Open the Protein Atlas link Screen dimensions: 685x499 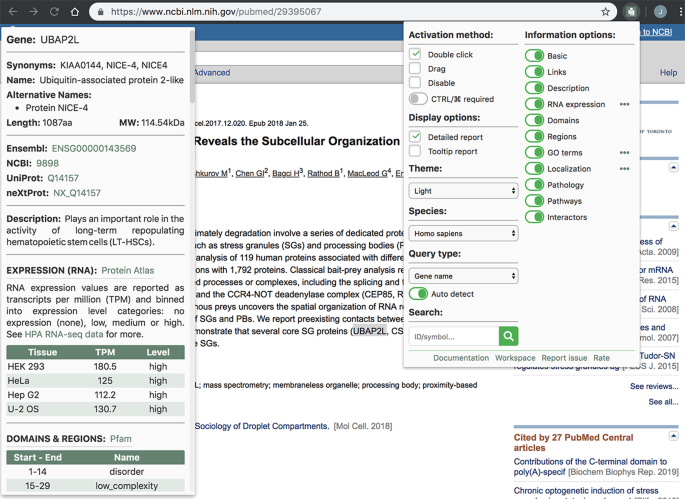click(128, 270)
